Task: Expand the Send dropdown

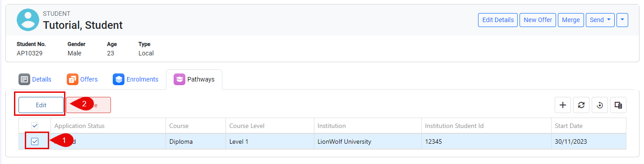Action: [600, 20]
